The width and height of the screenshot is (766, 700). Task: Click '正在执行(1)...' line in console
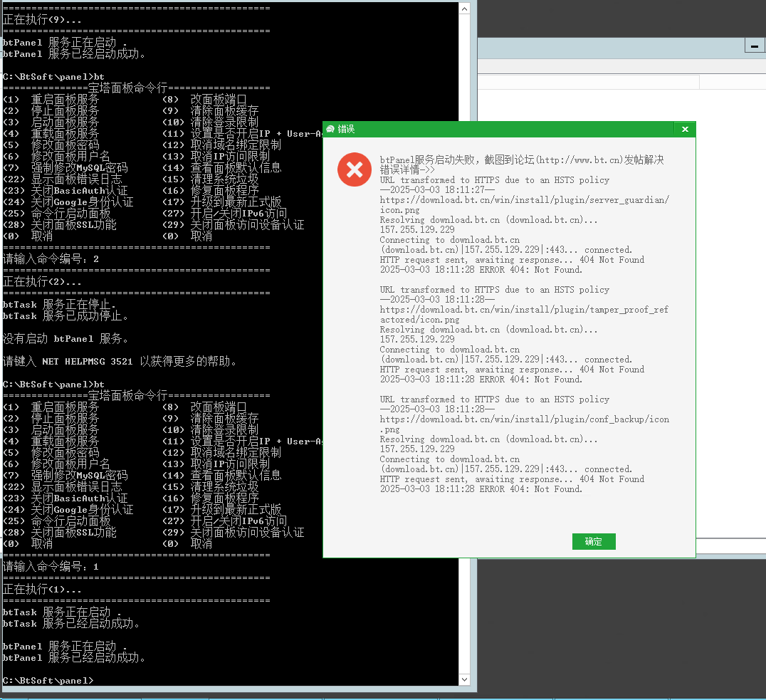[42, 590]
